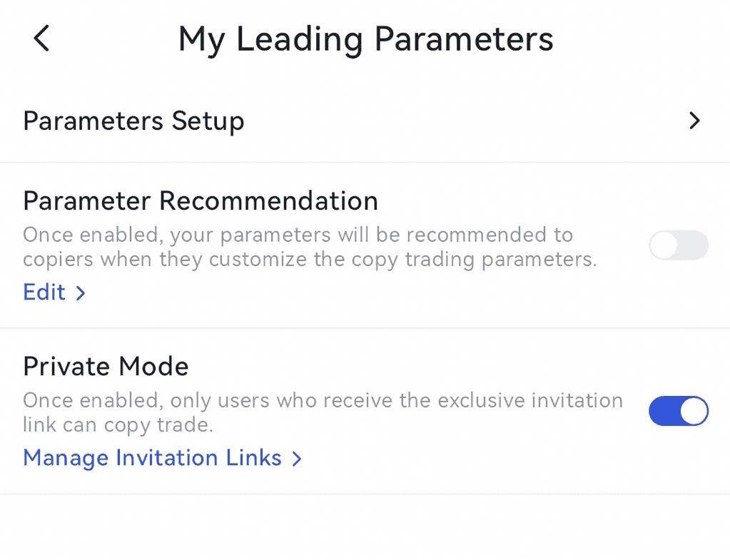Click the Edit link
Screen dimensions: 730x560
(44, 292)
